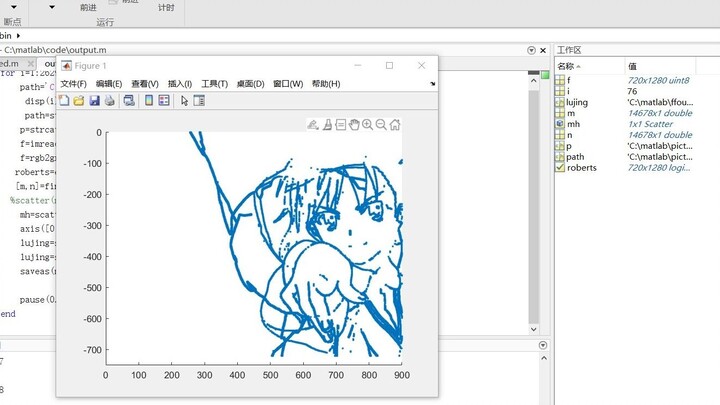The height and width of the screenshot is (405, 720).
Task: Click the New Figure icon in Figure toolbar
Action: tap(64, 101)
